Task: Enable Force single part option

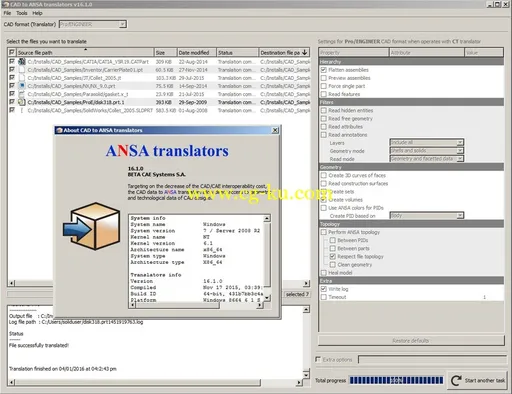Action: coord(323,86)
